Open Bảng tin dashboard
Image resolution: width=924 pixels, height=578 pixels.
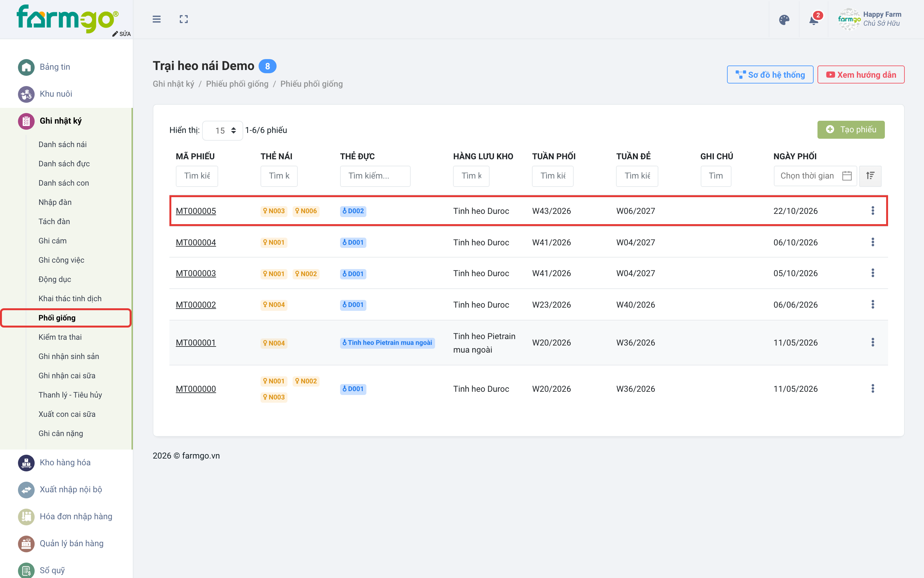pyautogui.click(x=55, y=67)
